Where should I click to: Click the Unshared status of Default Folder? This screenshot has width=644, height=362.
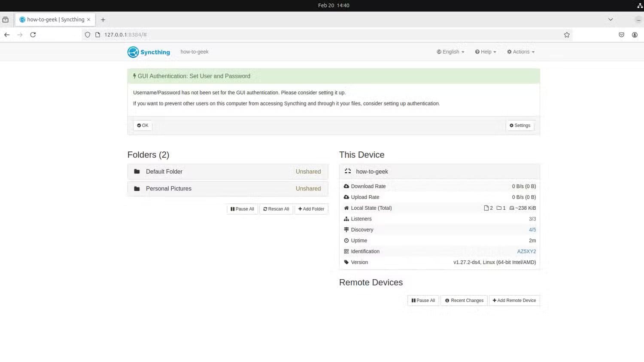click(x=308, y=172)
